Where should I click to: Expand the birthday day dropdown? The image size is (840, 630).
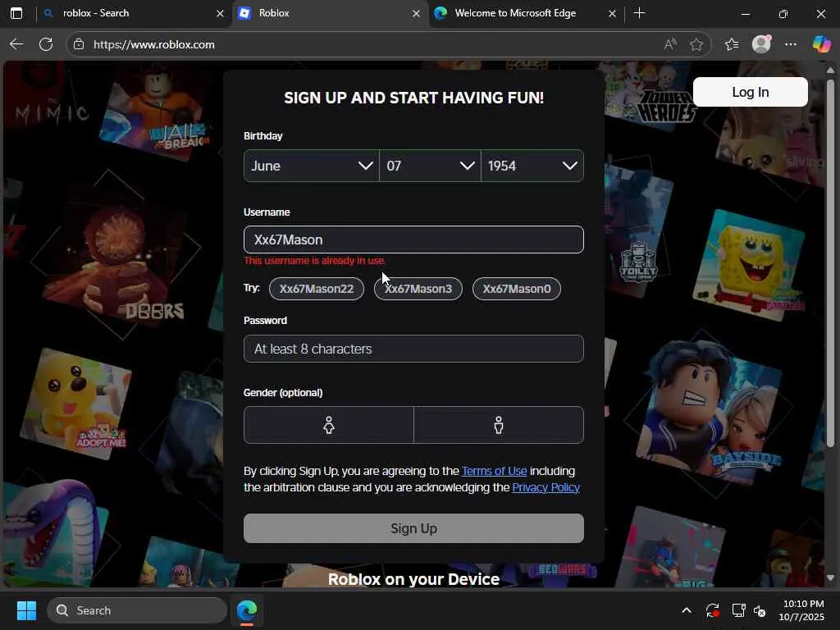(x=430, y=166)
